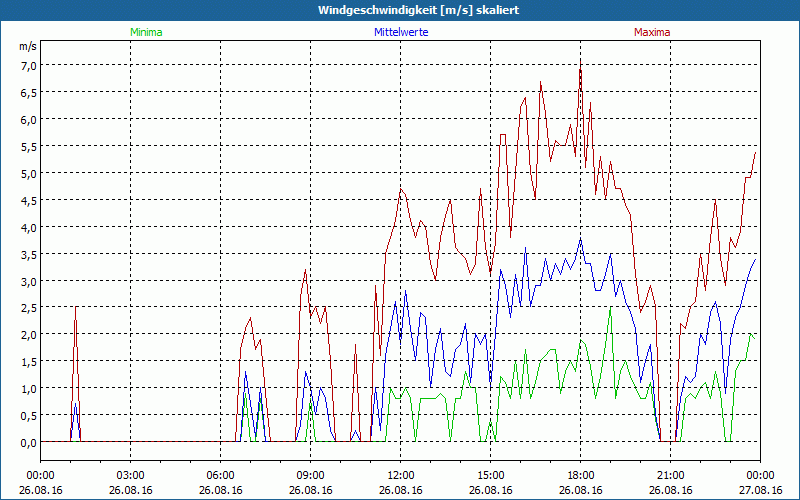This screenshot has width=800, height=500.
Task: Select the 18:00 time axis label
Action: click(580, 475)
